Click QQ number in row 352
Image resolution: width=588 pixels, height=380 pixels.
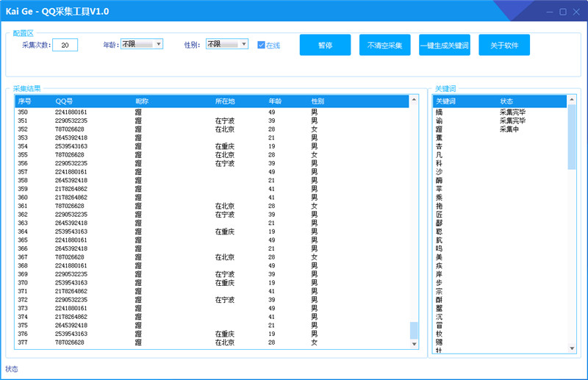pyautogui.click(x=70, y=129)
